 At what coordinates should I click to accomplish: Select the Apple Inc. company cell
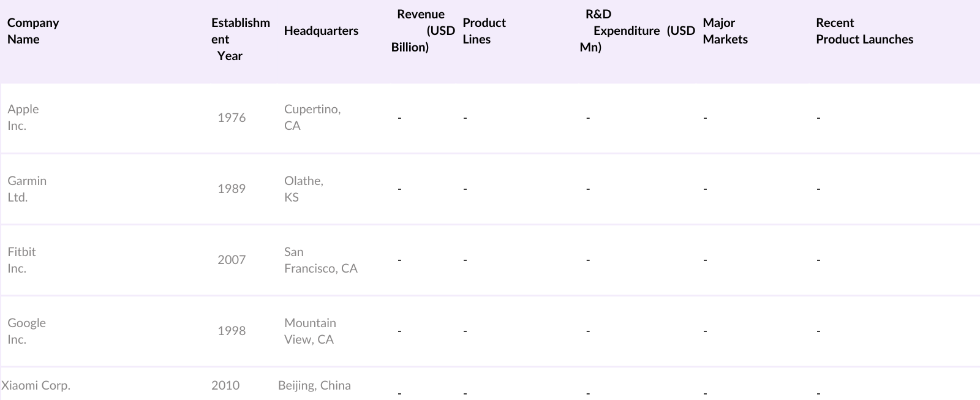(x=23, y=118)
